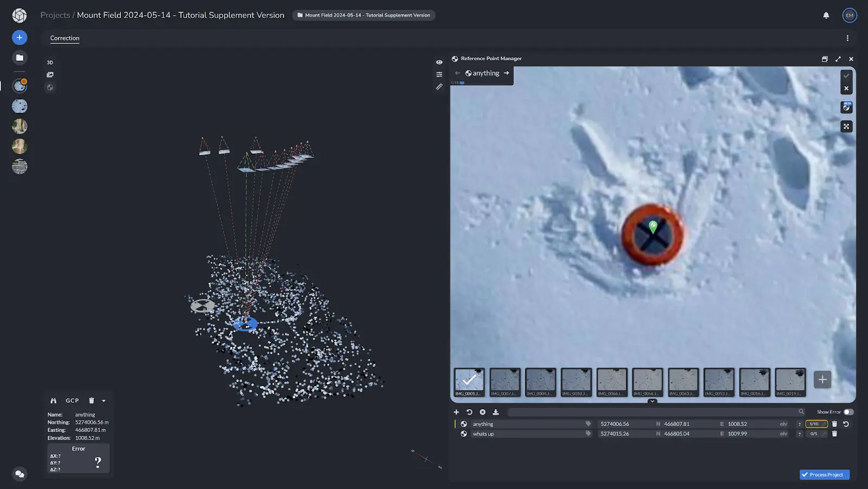Open the viewer settings sliders icon

pos(439,74)
